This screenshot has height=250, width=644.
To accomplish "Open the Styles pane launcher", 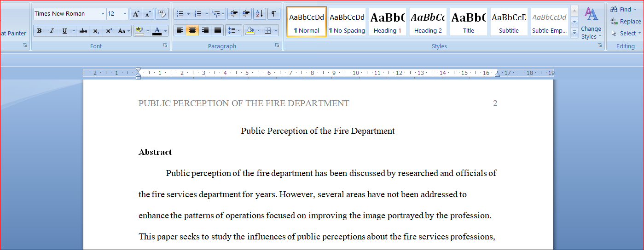I will [x=600, y=45].
